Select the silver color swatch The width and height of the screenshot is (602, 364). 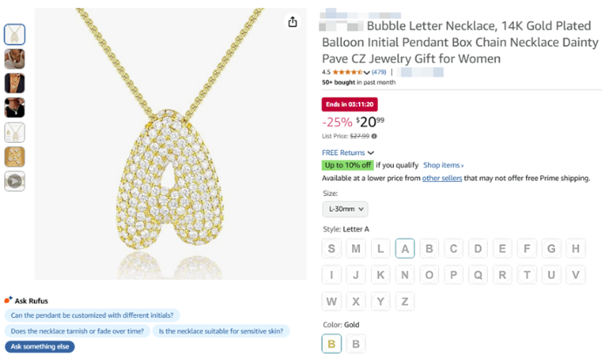(355, 344)
